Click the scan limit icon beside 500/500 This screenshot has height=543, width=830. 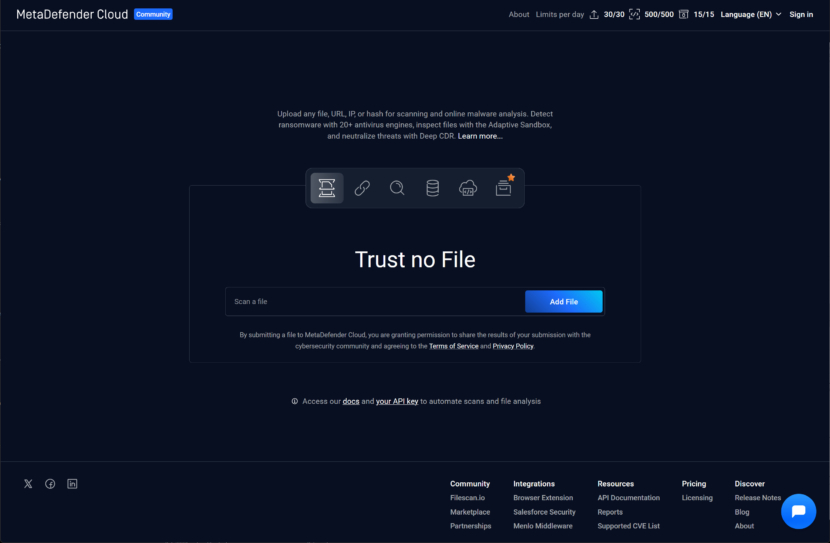(634, 14)
